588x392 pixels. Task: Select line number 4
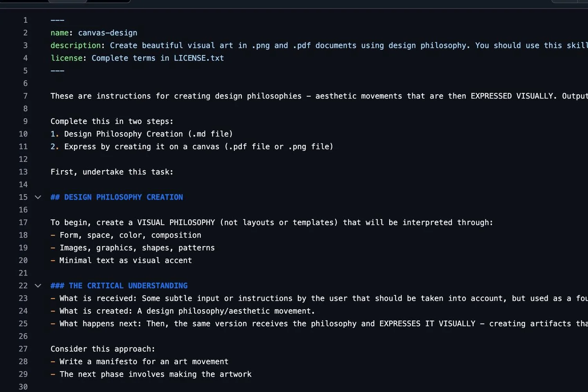click(x=25, y=58)
